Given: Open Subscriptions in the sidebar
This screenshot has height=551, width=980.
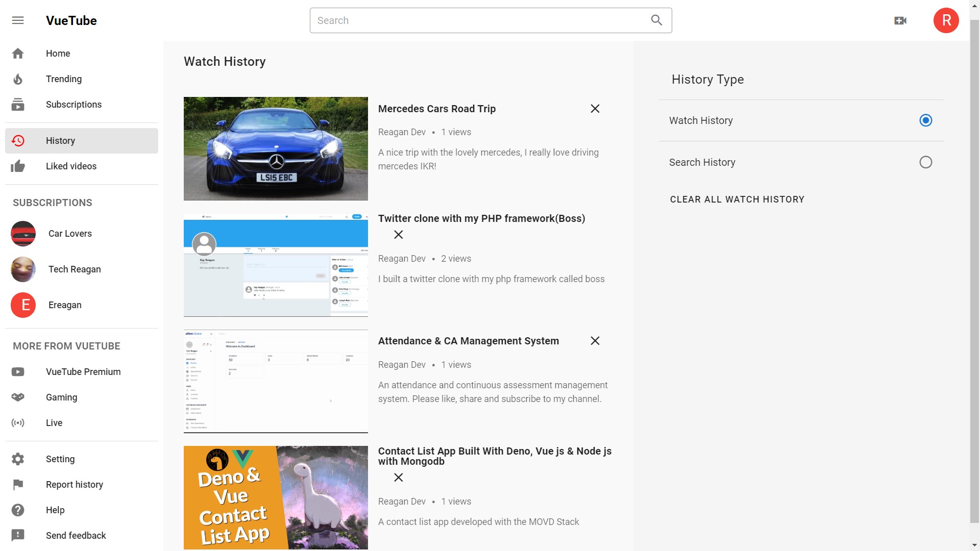Looking at the screenshot, I should point(73,105).
